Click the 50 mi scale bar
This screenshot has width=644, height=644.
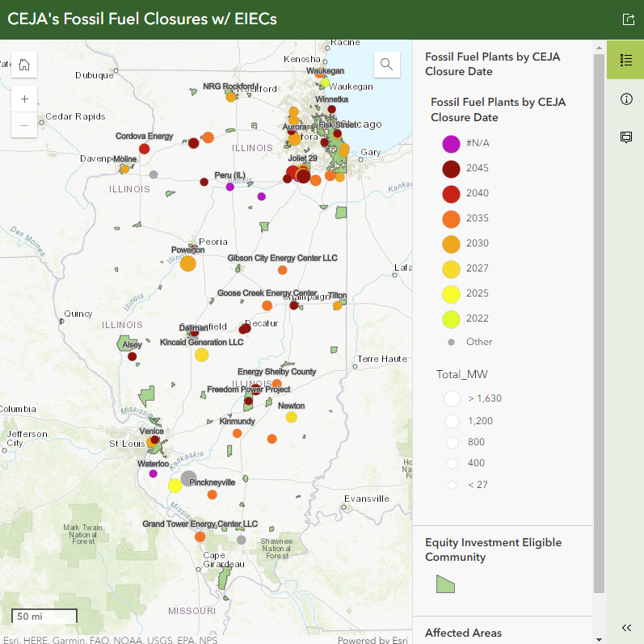click(x=44, y=616)
